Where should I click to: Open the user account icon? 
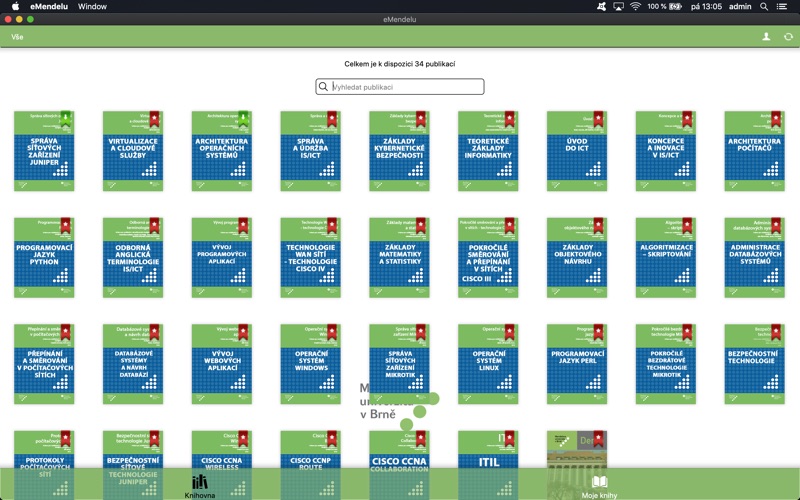pos(766,37)
